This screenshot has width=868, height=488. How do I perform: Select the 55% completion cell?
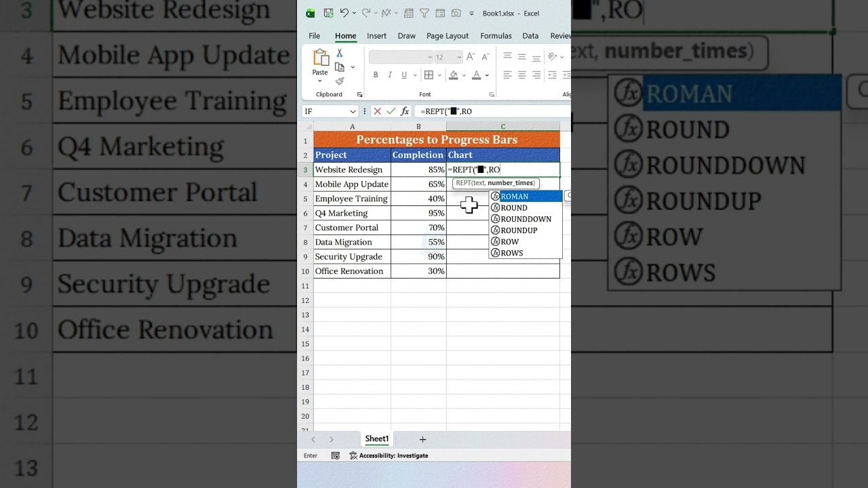tap(418, 242)
